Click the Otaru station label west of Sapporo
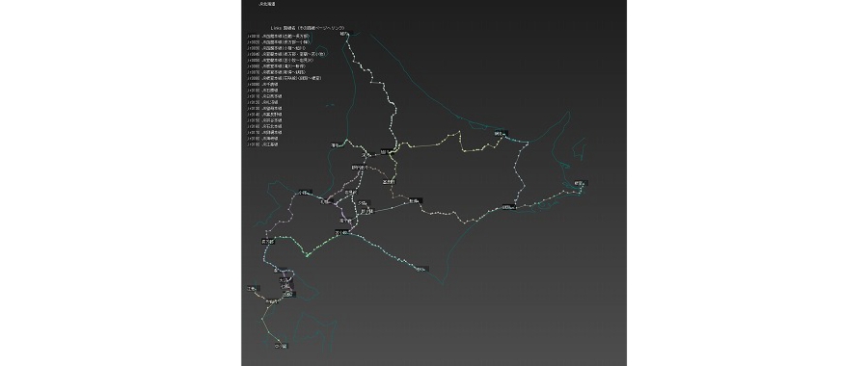 pos(304,193)
